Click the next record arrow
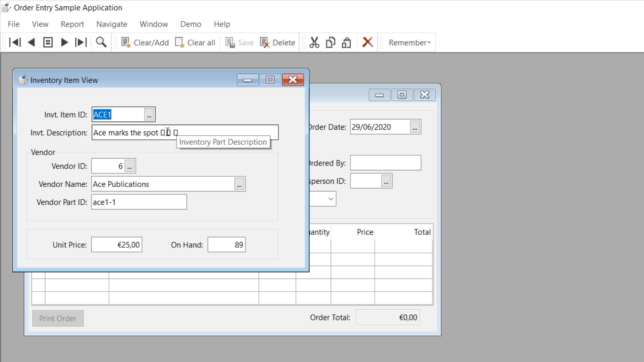 pos(64,43)
